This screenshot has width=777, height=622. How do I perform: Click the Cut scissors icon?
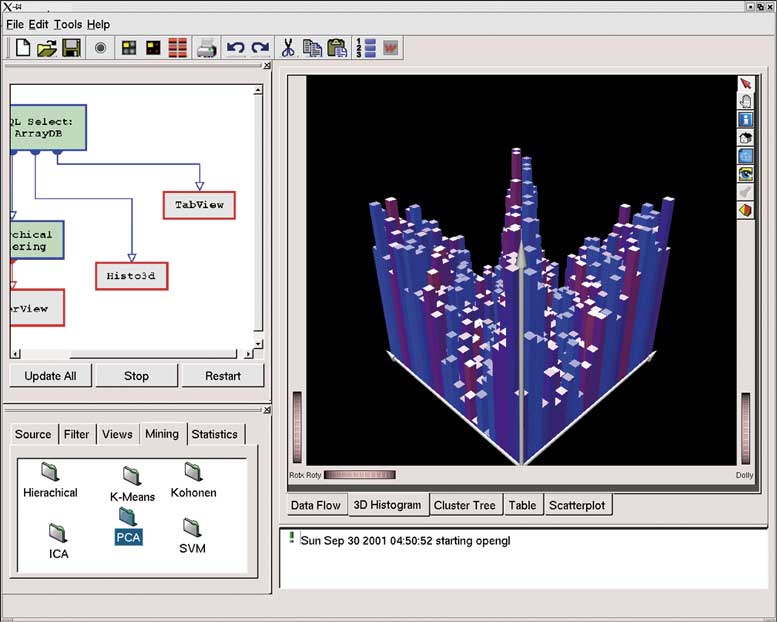289,47
